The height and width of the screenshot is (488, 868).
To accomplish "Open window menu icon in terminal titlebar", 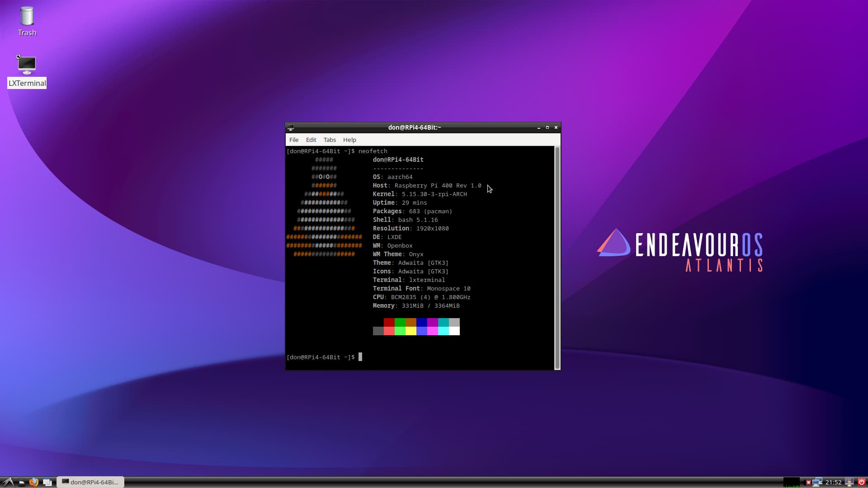I will 291,127.
